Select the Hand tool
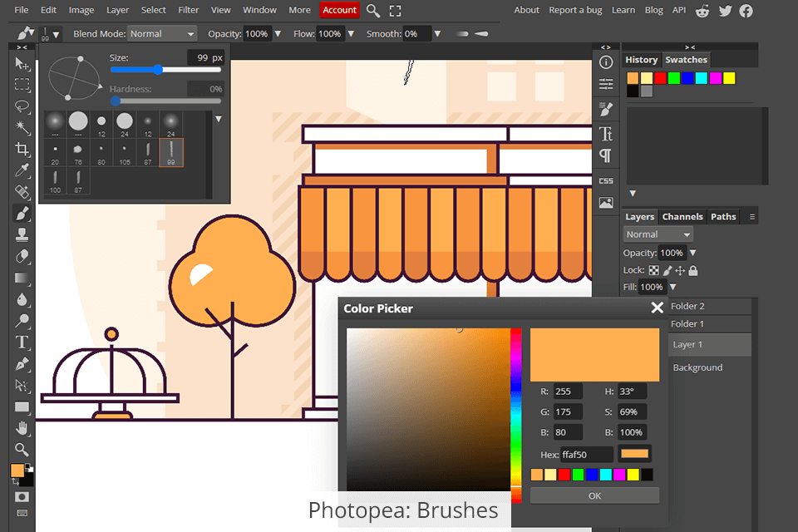Viewport: 798px width, 532px height. click(22, 428)
